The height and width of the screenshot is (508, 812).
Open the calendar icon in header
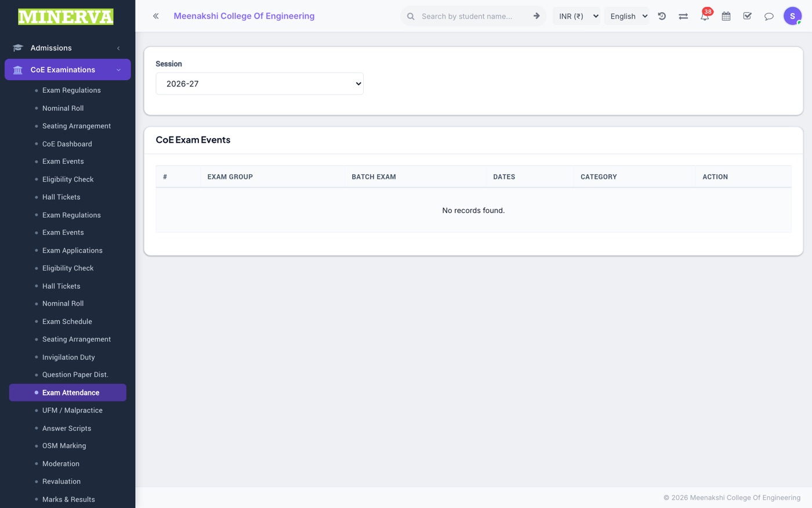pos(726,16)
